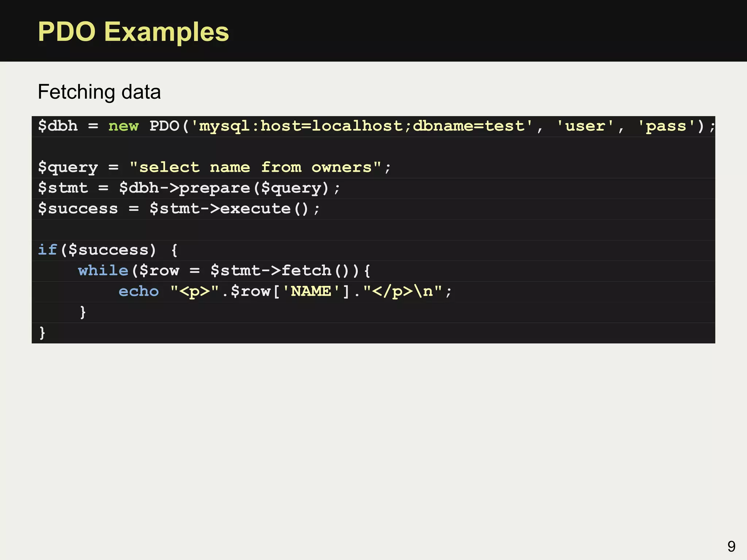Screen dimensions: 747x560
Task: Click the 'NAME' array key string
Action: (x=311, y=291)
